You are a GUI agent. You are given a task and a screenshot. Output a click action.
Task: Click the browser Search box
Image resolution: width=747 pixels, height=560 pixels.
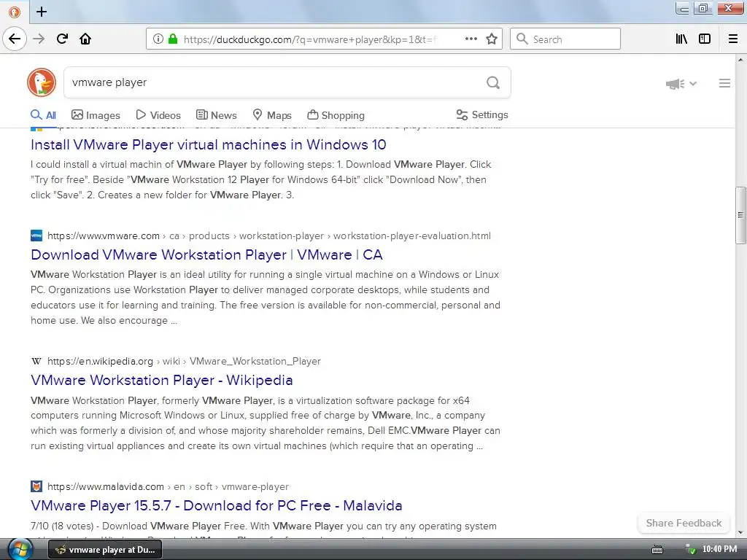[x=565, y=39]
